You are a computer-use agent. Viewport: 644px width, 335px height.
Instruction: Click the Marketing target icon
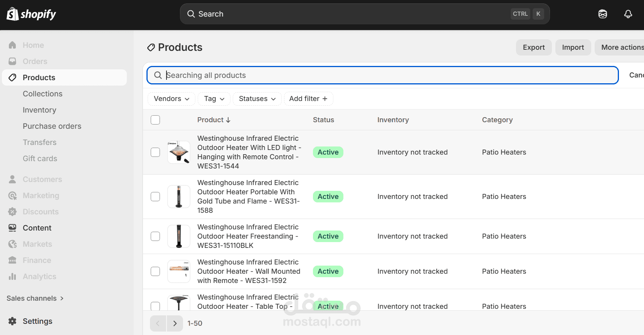[12, 195]
